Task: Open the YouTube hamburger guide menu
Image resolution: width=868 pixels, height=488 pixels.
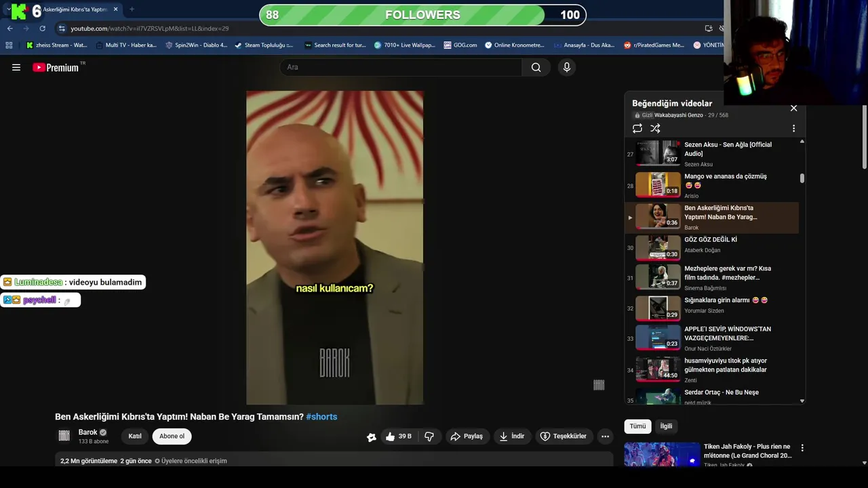Action: (16, 67)
